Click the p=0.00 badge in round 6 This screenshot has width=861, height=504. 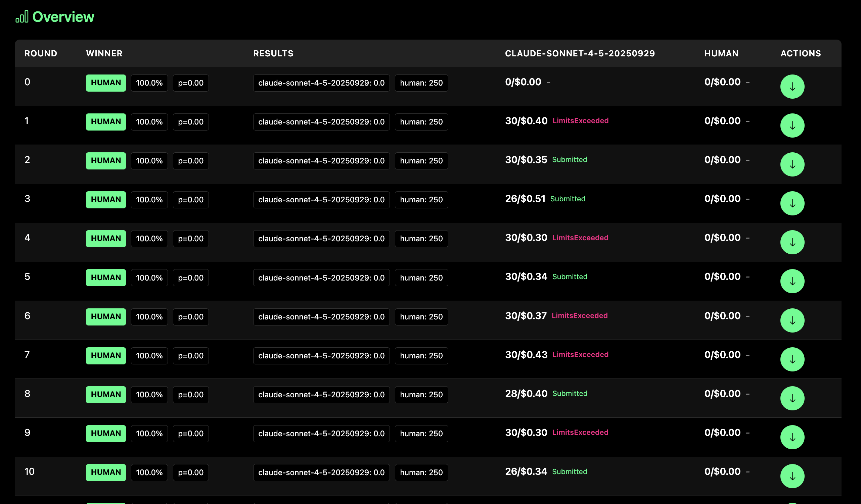[191, 316]
